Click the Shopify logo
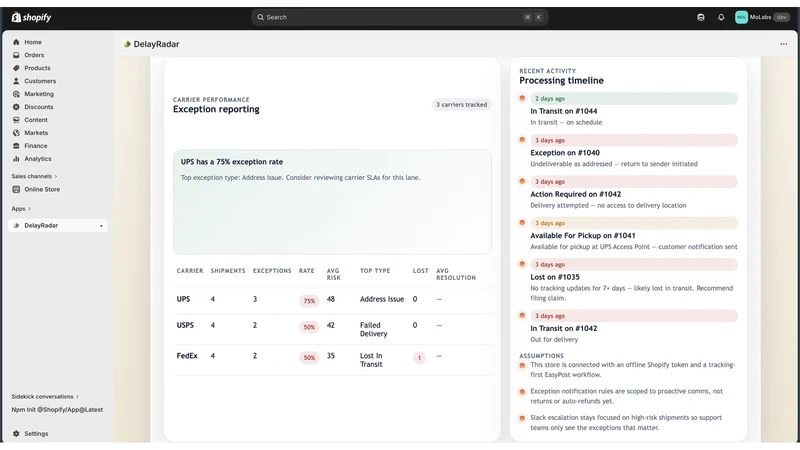Viewport: 800px width, 450px height. pos(31,17)
